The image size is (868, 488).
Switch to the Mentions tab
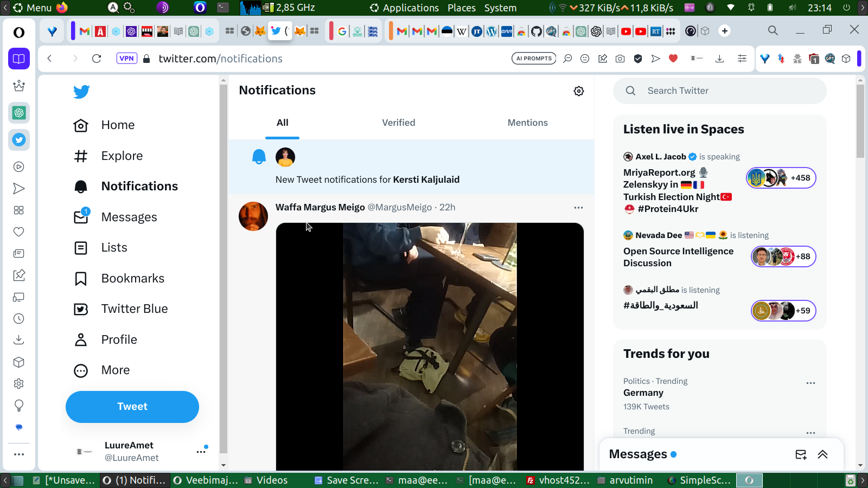pos(527,123)
